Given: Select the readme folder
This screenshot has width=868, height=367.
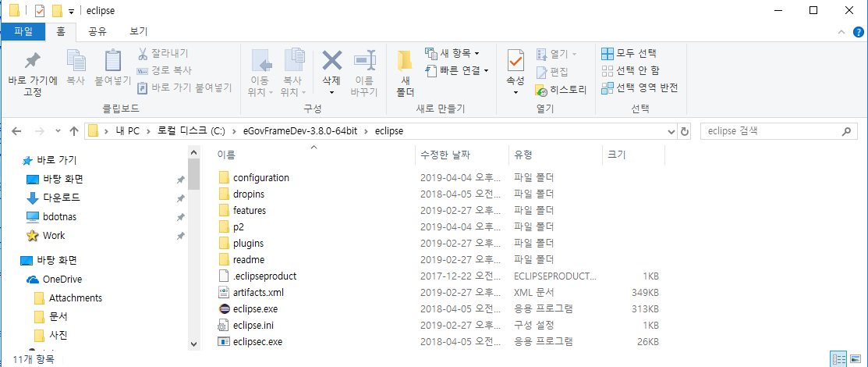Looking at the screenshot, I should point(242,259).
